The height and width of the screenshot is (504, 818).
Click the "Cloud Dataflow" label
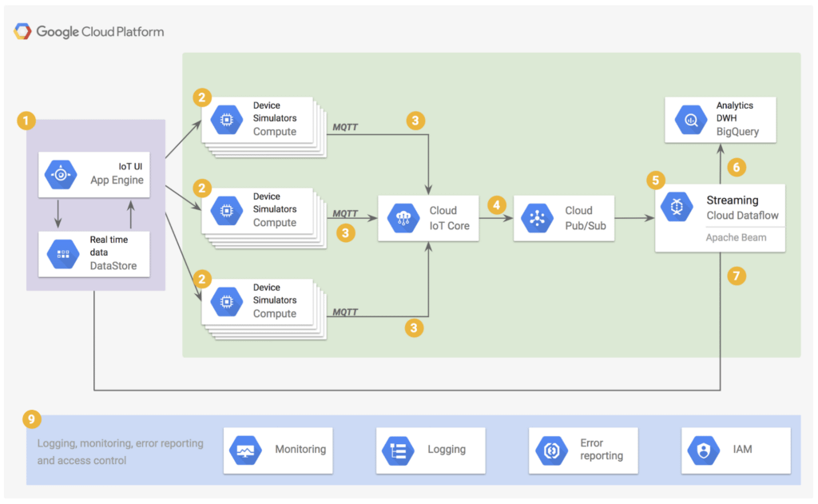pyautogui.click(x=742, y=216)
